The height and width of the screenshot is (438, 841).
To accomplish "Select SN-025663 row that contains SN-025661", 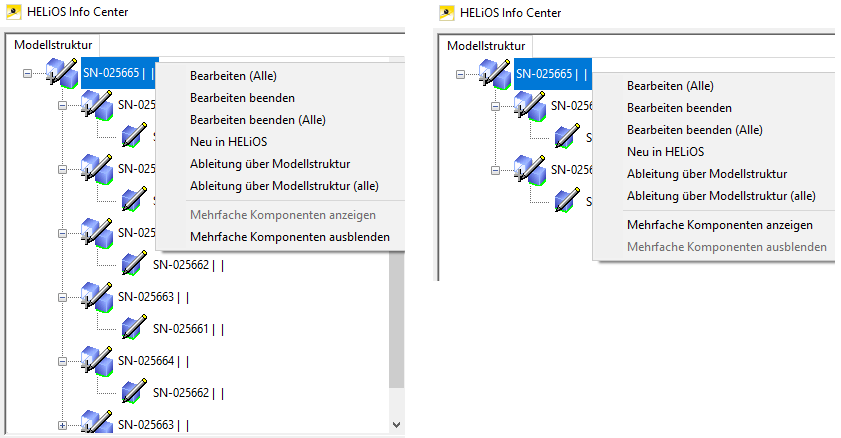I will [x=153, y=297].
